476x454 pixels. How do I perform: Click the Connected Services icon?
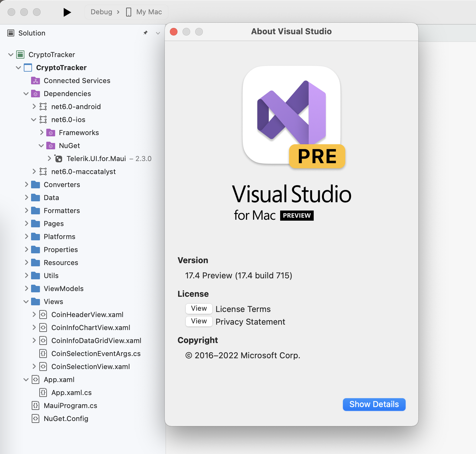point(35,81)
